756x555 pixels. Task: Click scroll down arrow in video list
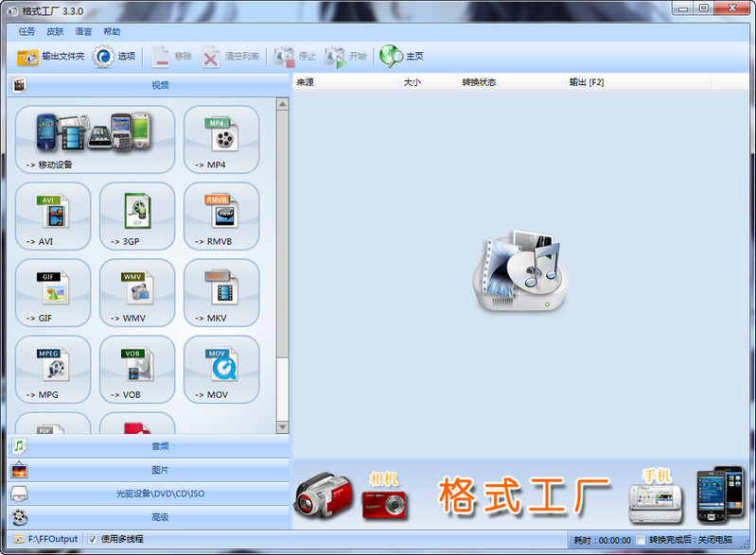click(x=283, y=426)
